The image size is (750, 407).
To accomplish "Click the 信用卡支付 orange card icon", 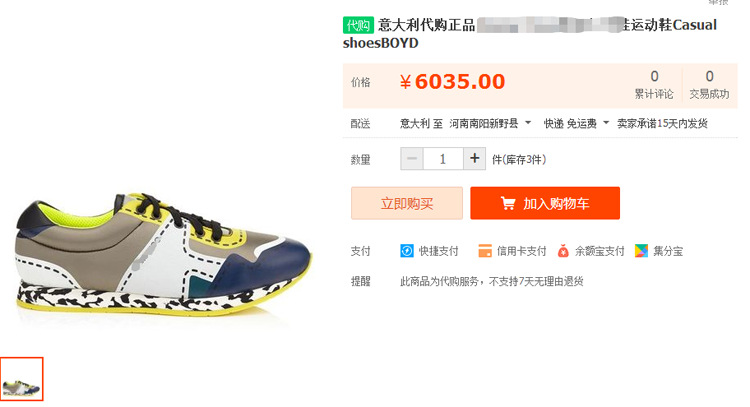I will click(485, 251).
